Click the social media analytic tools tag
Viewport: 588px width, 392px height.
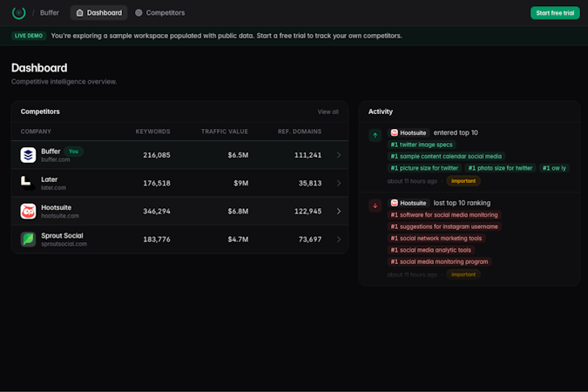(x=431, y=250)
